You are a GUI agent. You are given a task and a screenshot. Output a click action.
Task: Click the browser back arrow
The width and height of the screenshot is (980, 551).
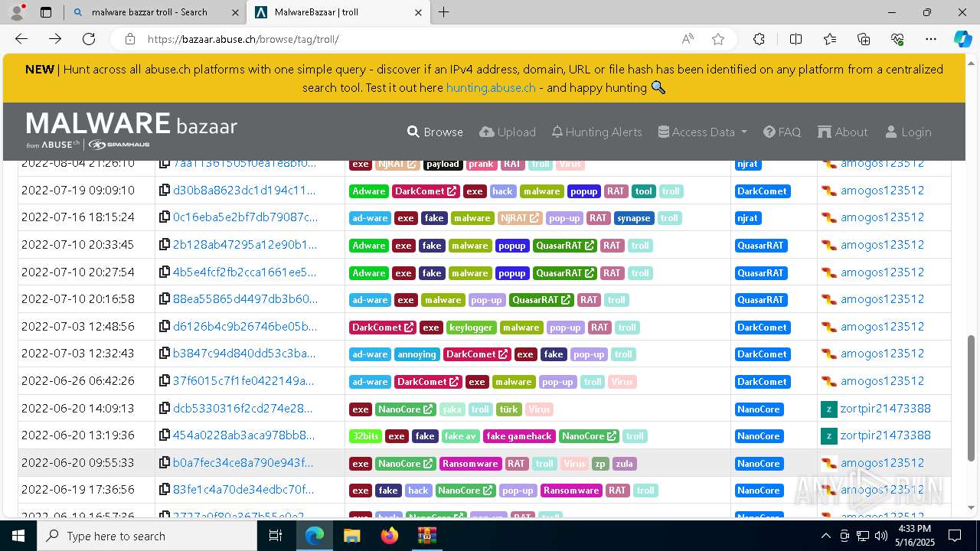[21, 39]
